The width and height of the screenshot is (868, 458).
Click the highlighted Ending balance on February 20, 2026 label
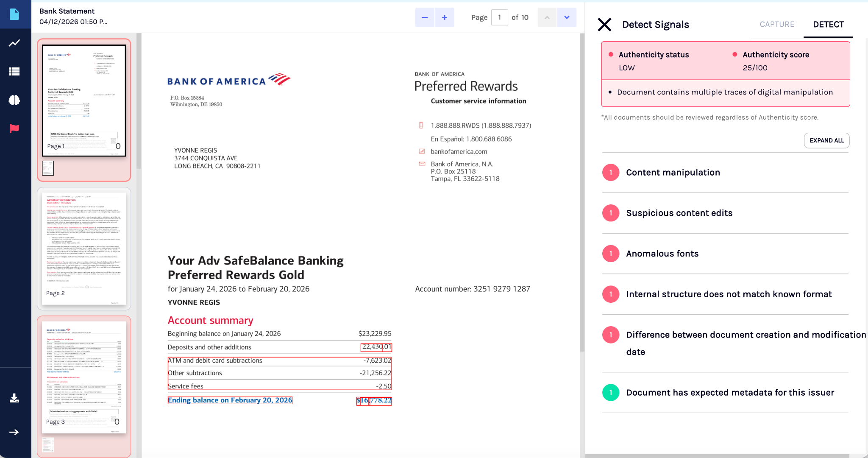[x=230, y=400]
